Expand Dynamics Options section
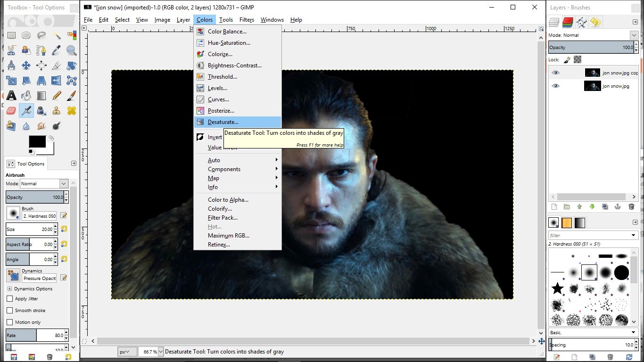Viewport: 644px width, 362px height. pos(9,289)
